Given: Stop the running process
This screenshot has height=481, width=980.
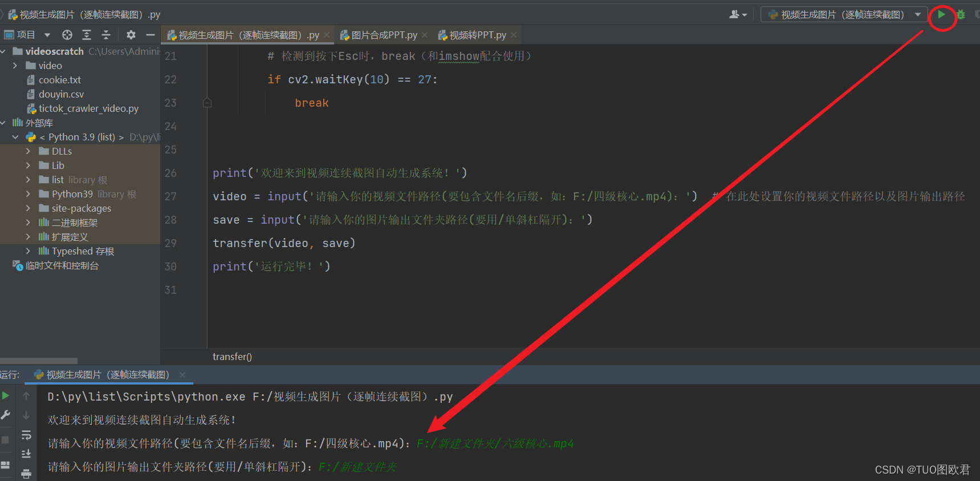Looking at the screenshot, I should click(5, 440).
